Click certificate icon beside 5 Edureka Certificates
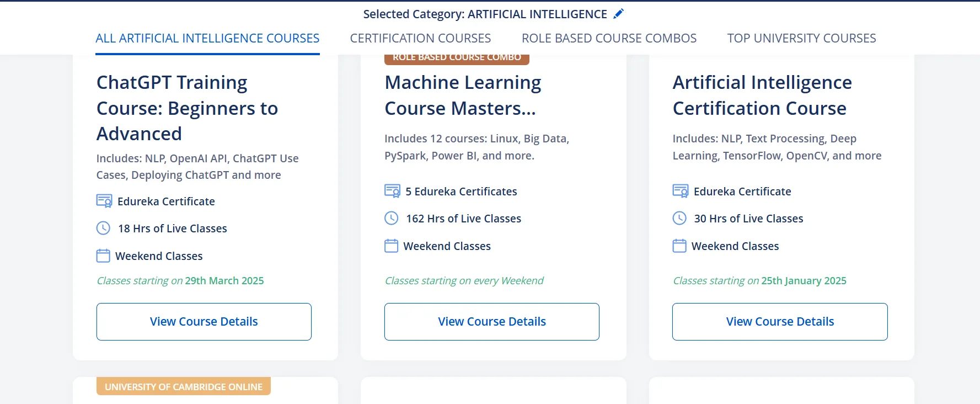Viewport: 980px width, 404px height. 392,191
